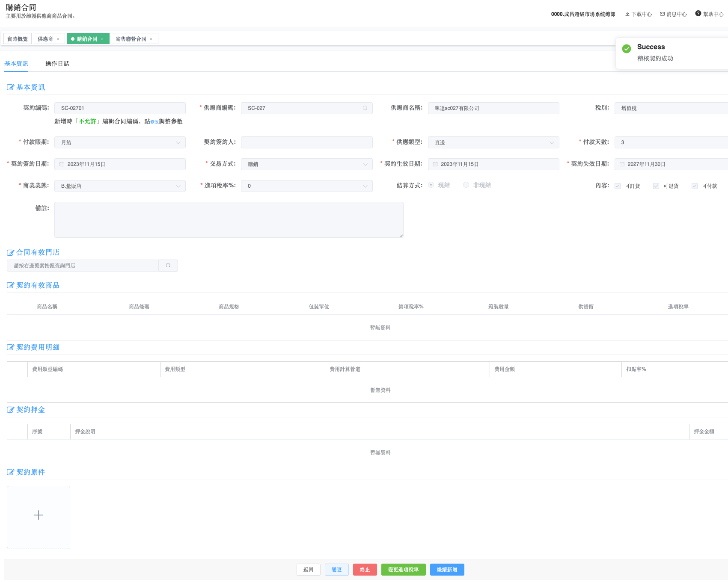
Task: Open the 消息中心 mail icon
Action: 662,14
